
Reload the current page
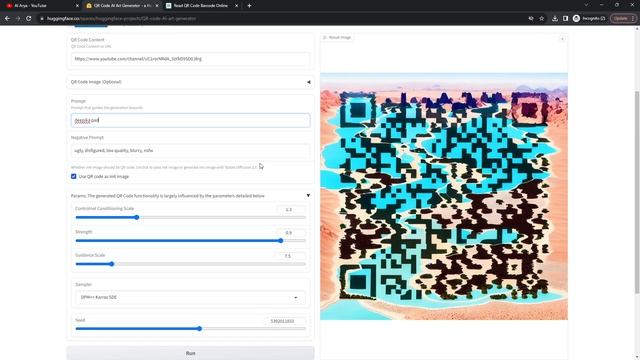(x=29, y=18)
